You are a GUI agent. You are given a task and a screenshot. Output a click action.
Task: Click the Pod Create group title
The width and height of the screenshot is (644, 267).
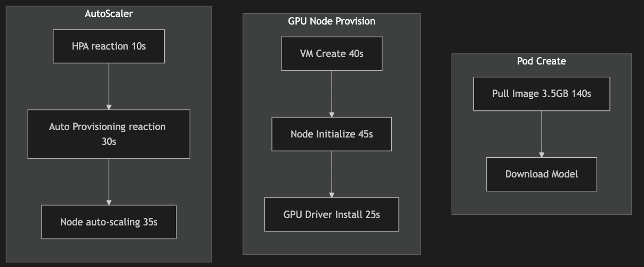[542, 61]
